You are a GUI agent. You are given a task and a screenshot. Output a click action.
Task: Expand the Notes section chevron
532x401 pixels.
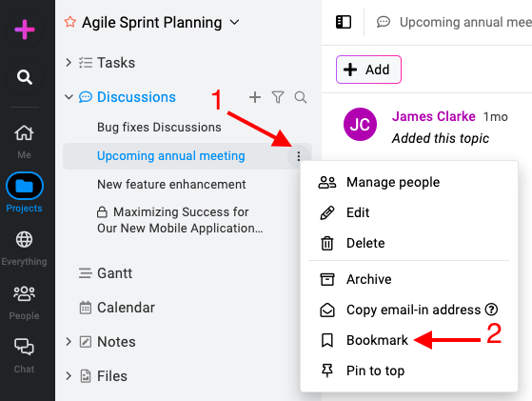tap(69, 342)
